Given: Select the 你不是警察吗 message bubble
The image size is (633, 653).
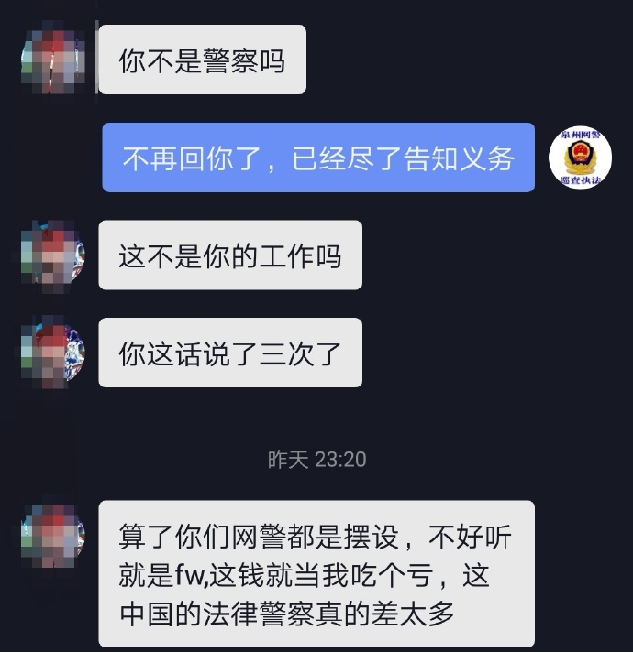Looking at the screenshot, I should (x=202, y=59).
